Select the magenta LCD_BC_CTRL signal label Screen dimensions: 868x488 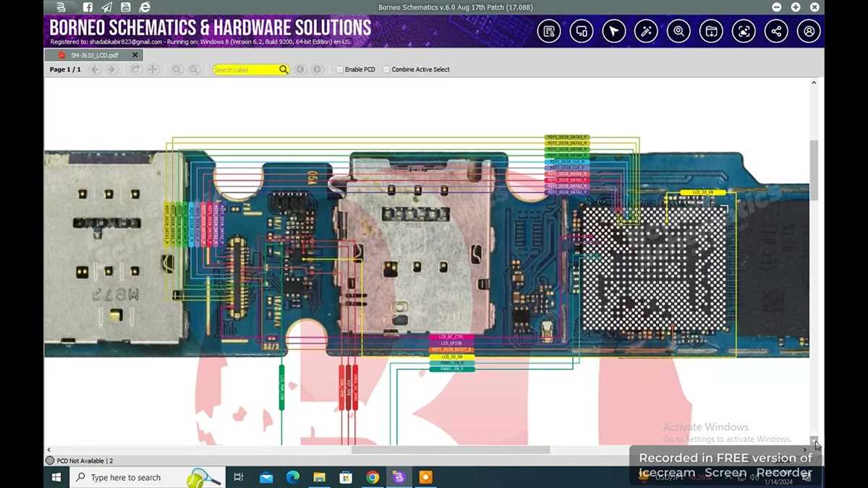[x=451, y=337]
